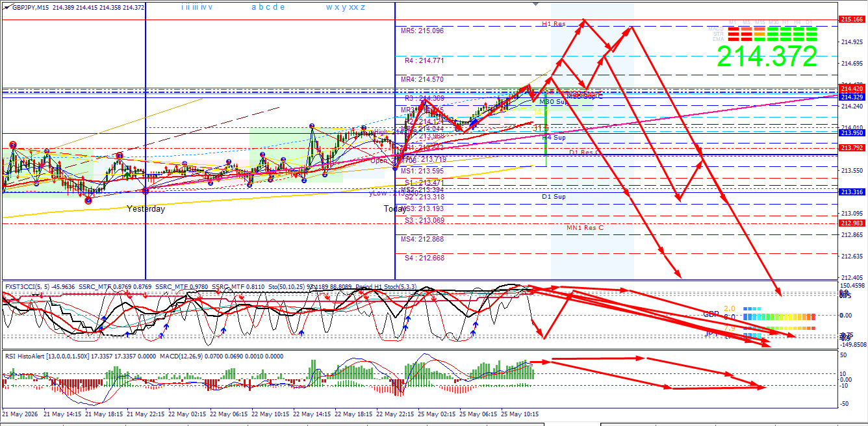Click the MS3: 213.193 pivot label
The width and height of the screenshot is (868, 426).
pyautogui.click(x=422, y=208)
